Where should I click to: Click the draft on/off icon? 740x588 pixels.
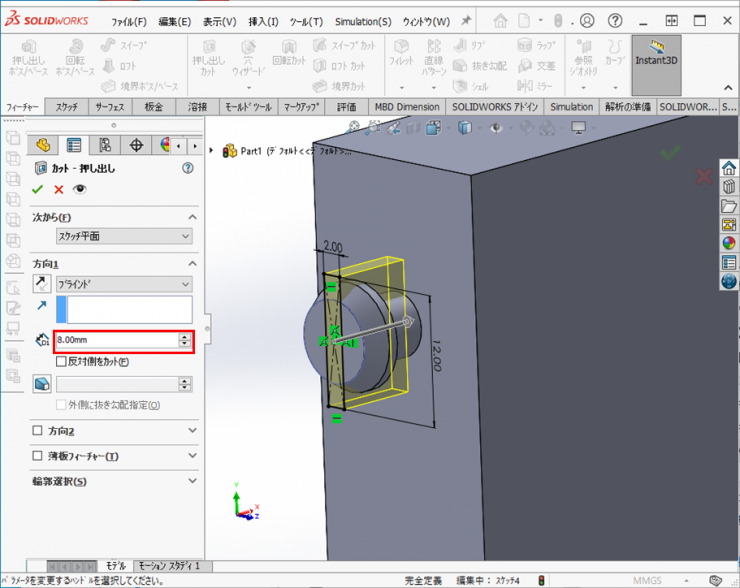click(x=42, y=384)
